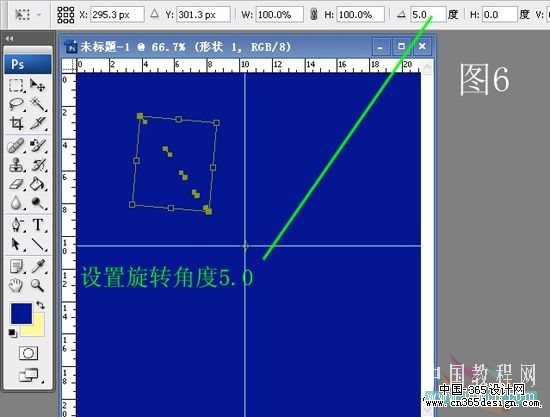Click the horizontal skew field 0.0
550x417 pixels.
point(499,14)
